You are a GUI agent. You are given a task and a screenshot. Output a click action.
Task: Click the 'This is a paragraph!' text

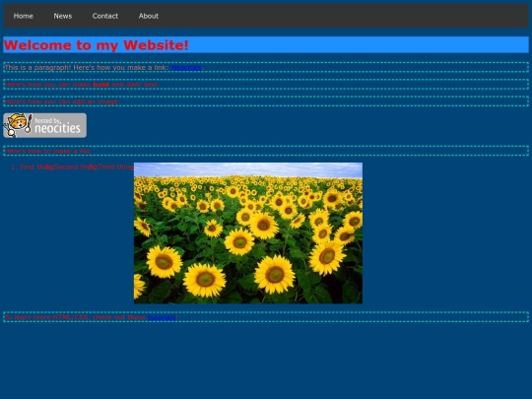click(38, 68)
